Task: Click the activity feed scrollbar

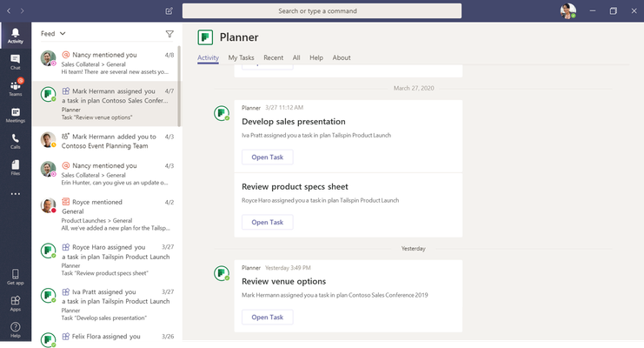Action: [x=179, y=86]
